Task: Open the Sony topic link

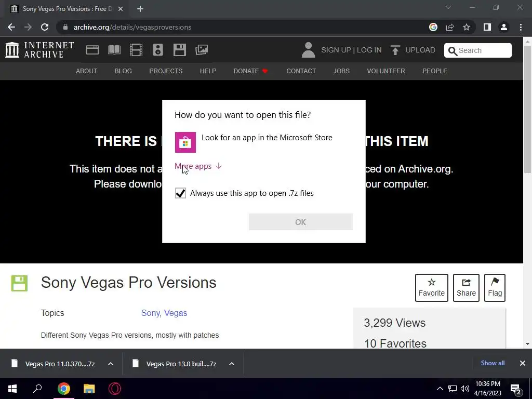Action: click(150, 313)
